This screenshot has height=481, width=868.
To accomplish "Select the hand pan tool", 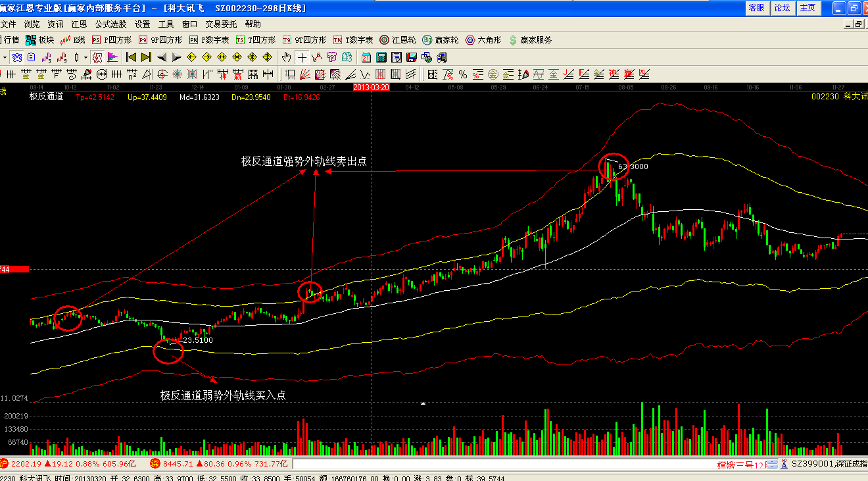I will click(x=287, y=57).
